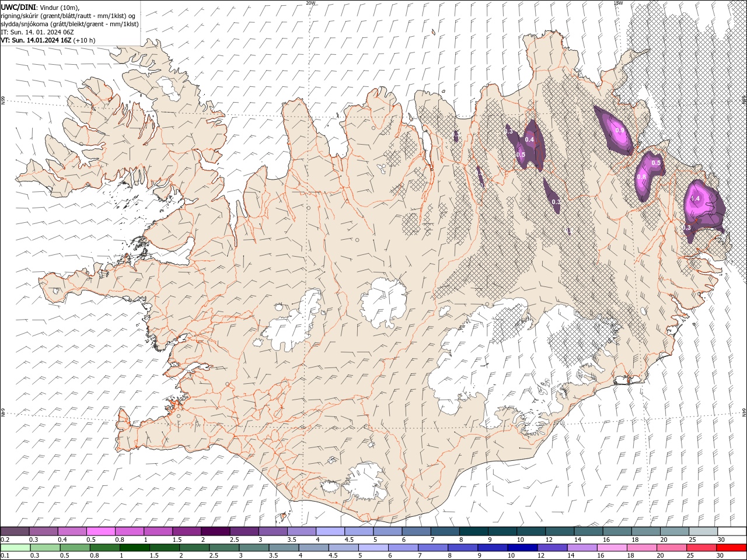Click the valid time 'VT: Sun. 14.01.2024 16Z (+10 h)'
Screen dimensions: 747x560
[x=48, y=40]
